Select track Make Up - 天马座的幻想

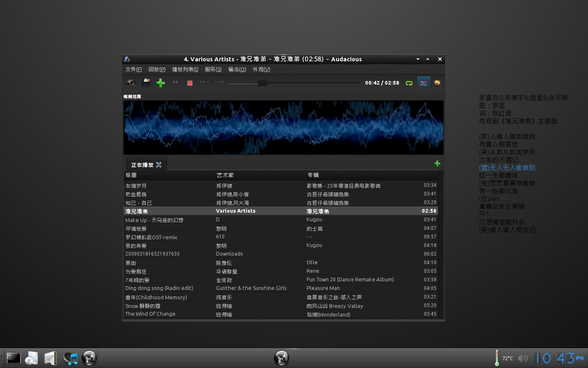click(x=281, y=220)
